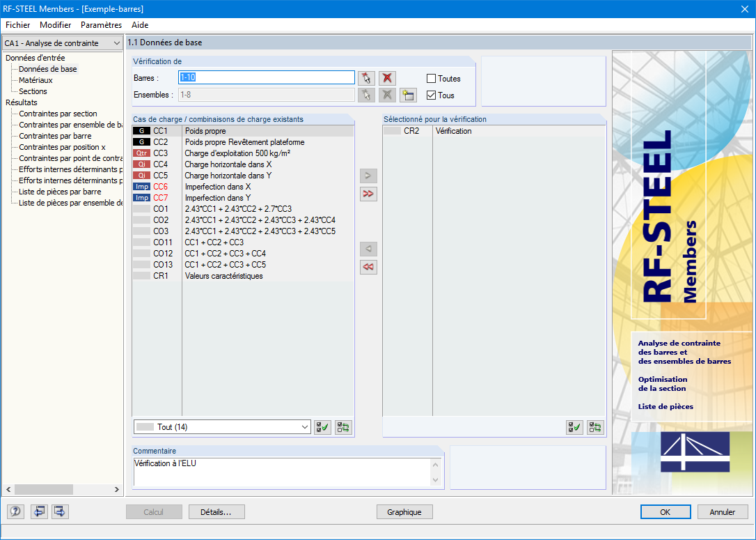This screenshot has height=540, width=756.
Task: Select CR2 Vérification in the selected list
Action: [x=494, y=131]
